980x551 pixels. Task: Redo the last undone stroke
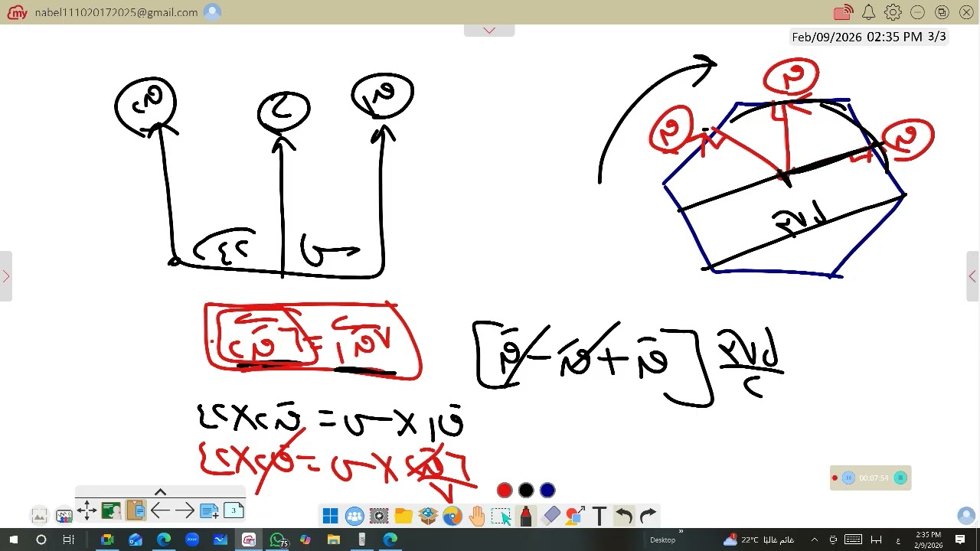(648, 516)
